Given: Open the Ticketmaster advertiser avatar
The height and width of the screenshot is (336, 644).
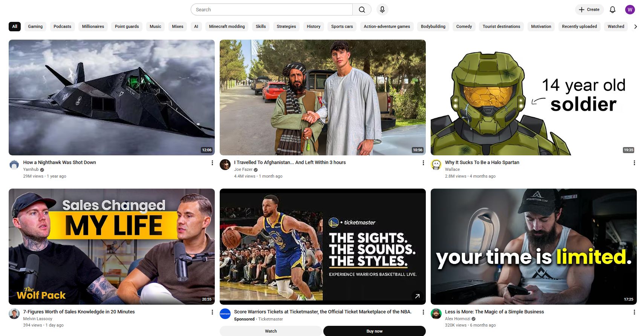Looking at the screenshot, I should (x=225, y=314).
